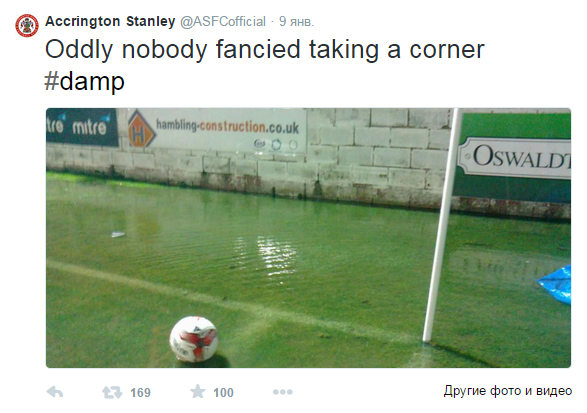Open the Accrington Stanley crest avatar
Image resolution: width=587 pixels, height=413 pixels.
[x=27, y=25]
